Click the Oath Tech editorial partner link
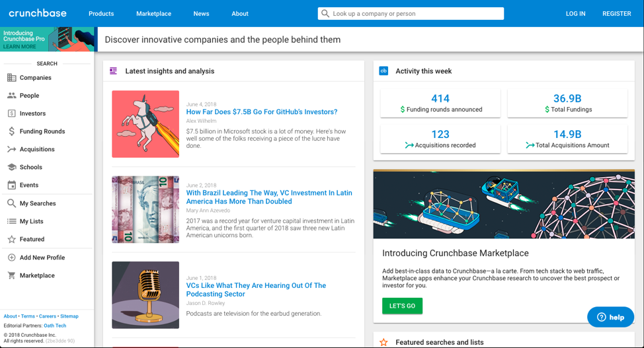The image size is (644, 348). click(55, 326)
